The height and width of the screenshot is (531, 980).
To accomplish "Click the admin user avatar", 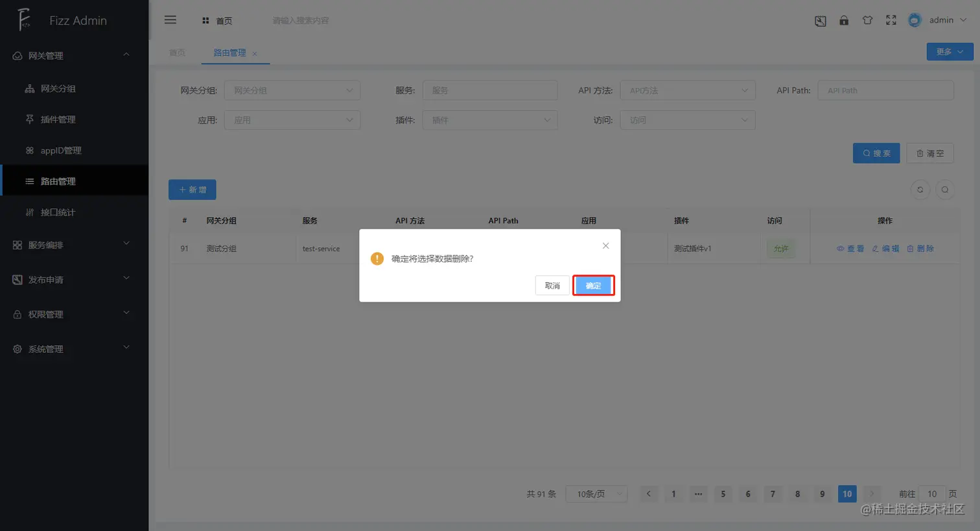I will point(915,20).
